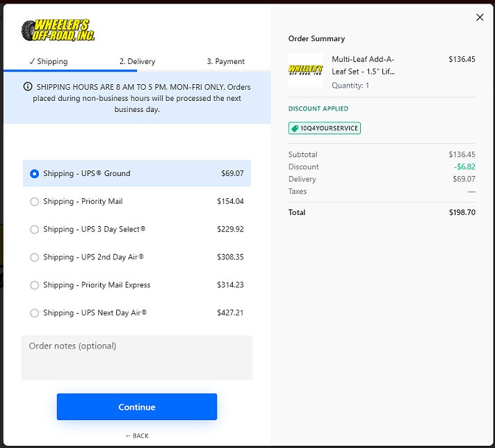The height and width of the screenshot is (448, 495).
Task: Click the product name Multi-Leaf Add-A-Leaf Set
Action: [x=363, y=65]
